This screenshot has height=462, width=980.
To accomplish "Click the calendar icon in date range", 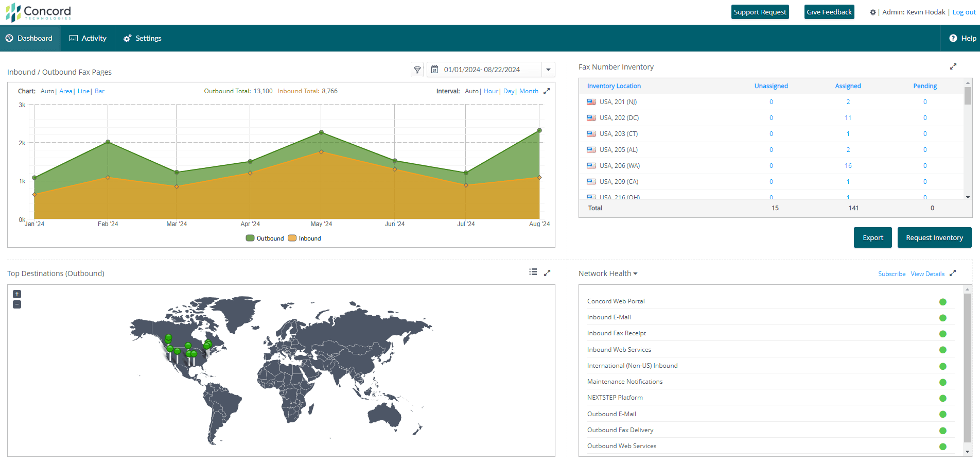I will coord(434,70).
